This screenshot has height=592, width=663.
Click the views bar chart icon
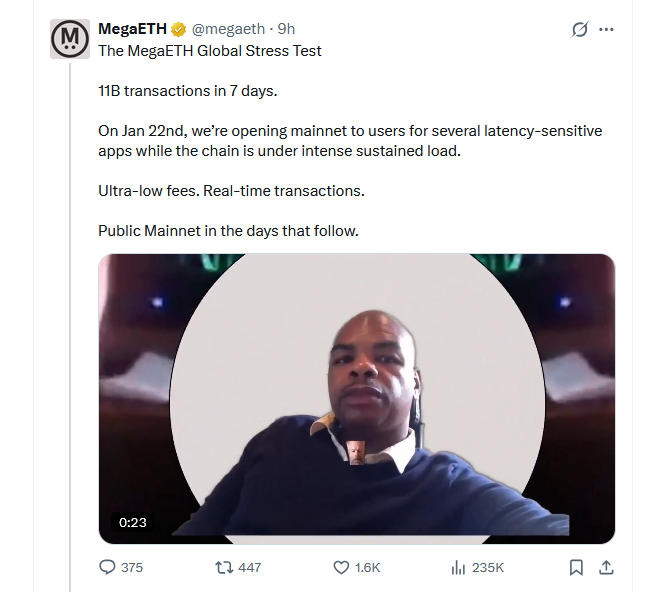click(459, 567)
